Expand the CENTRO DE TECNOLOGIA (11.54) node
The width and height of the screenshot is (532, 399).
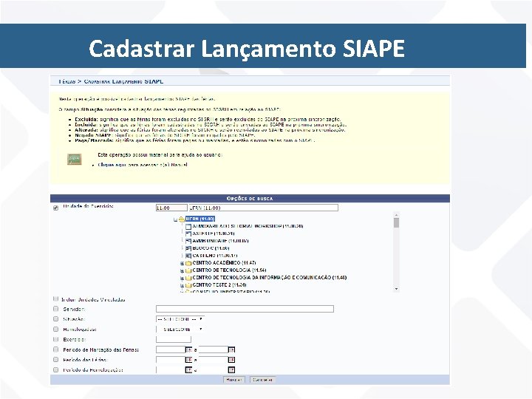tap(183, 270)
